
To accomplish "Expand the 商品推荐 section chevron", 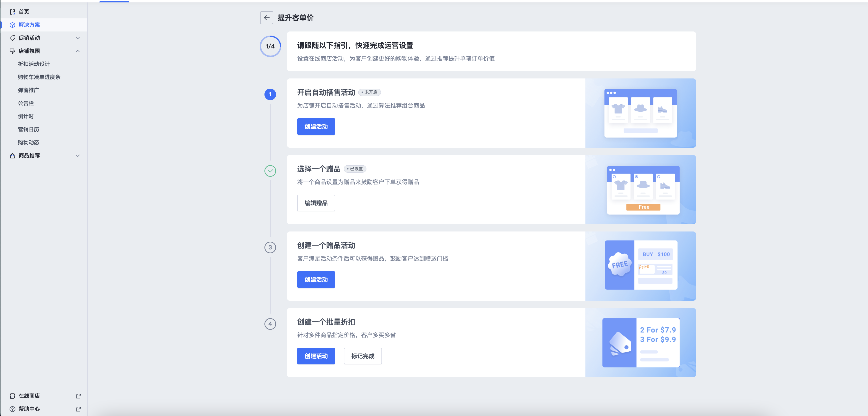I will [x=78, y=156].
